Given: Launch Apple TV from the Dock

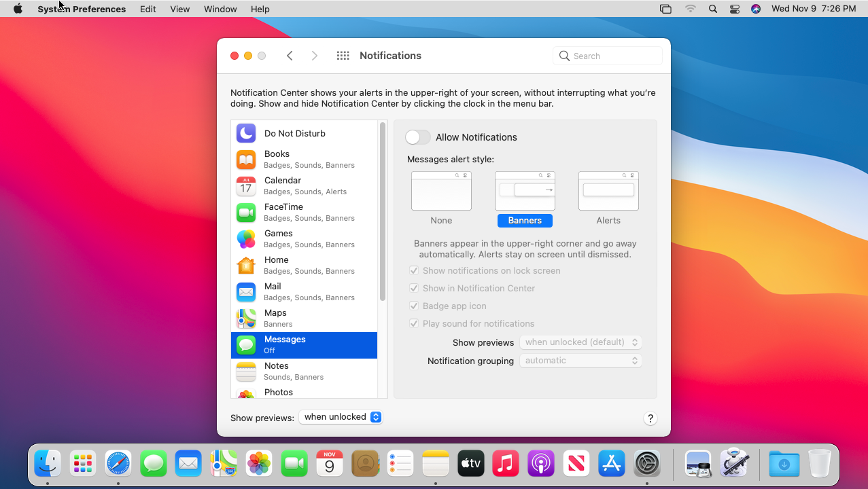Looking at the screenshot, I should pos(470,464).
